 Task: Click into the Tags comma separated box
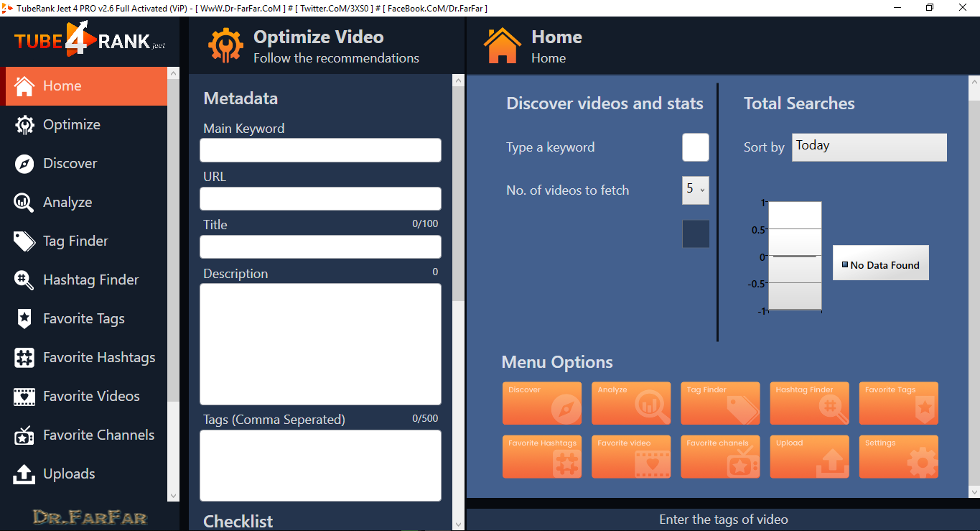[320, 466]
